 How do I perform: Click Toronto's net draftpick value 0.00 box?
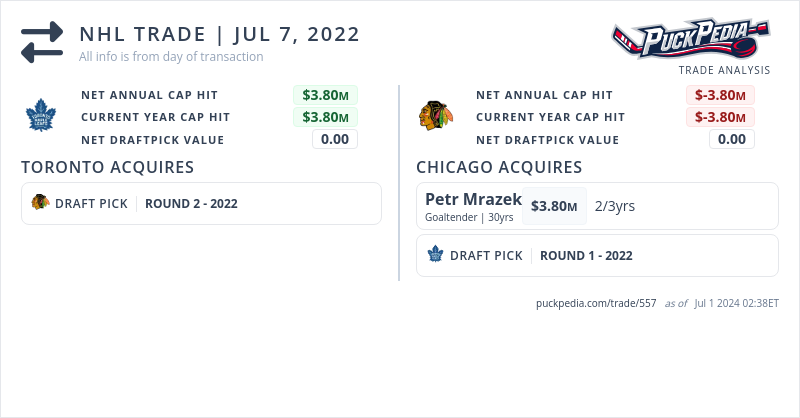click(335, 139)
